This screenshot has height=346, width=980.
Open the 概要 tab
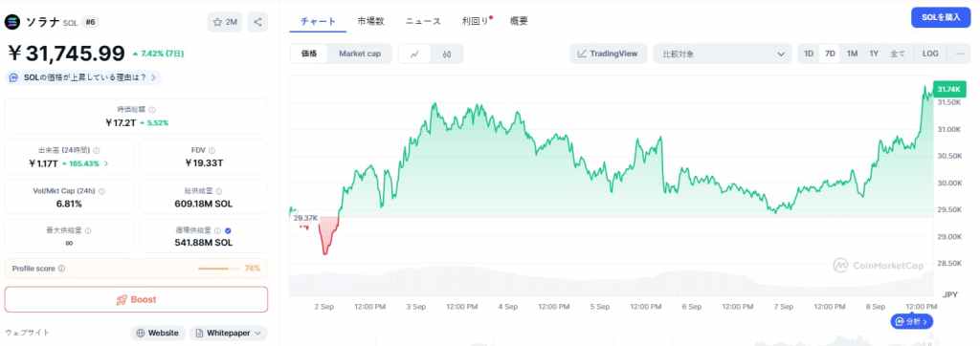click(519, 21)
